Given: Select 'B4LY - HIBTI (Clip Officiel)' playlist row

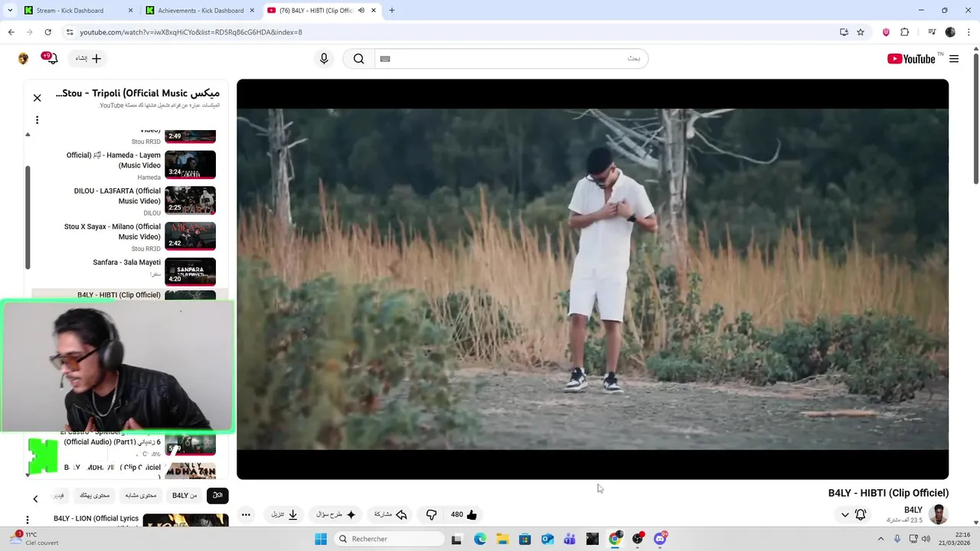Looking at the screenshot, I should [x=130, y=295].
